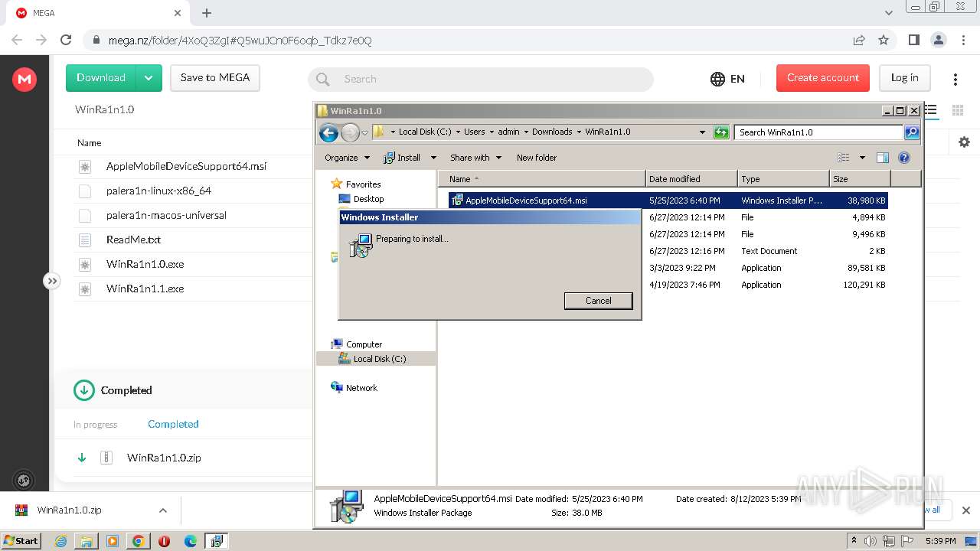Select WinRa1n1.1.exe in the MEGA file list
980x551 pixels.
tap(145, 289)
